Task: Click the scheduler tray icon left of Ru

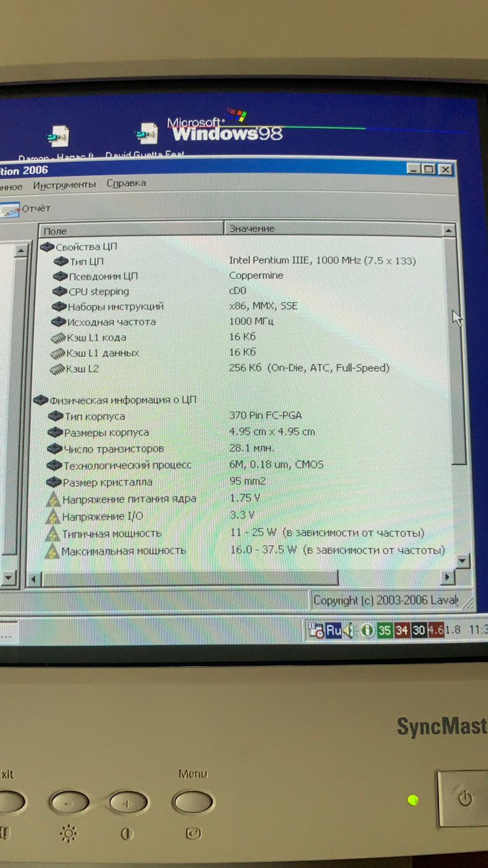Action: click(x=316, y=630)
